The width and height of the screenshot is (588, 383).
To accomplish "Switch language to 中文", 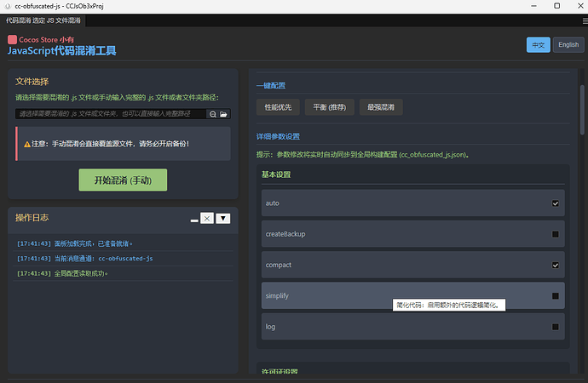I will (538, 45).
